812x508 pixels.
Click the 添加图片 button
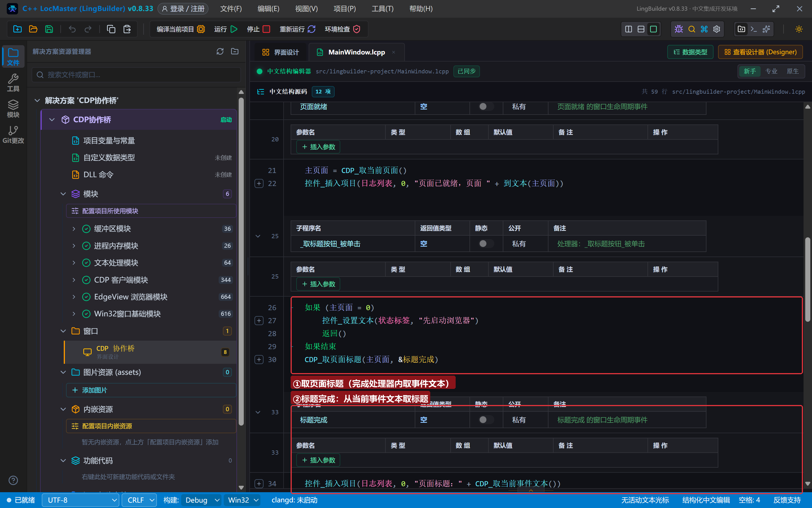pyautogui.click(x=151, y=390)
